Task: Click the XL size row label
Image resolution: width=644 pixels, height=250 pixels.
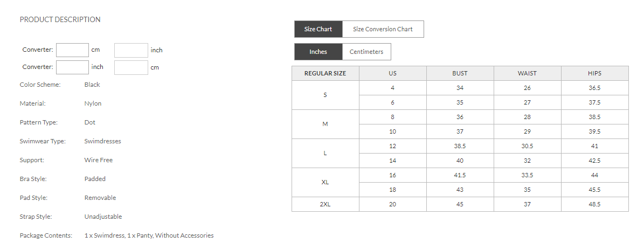Action: click(325, 182)
